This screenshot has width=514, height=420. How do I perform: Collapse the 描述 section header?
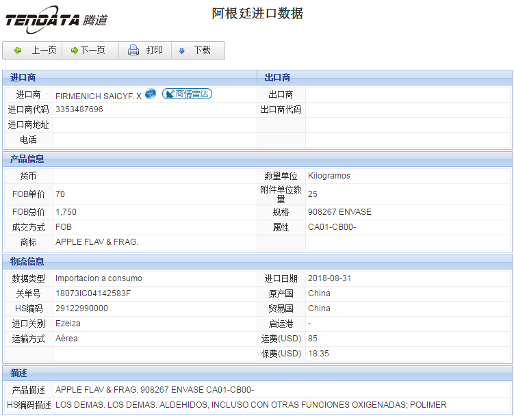(18, 373)
